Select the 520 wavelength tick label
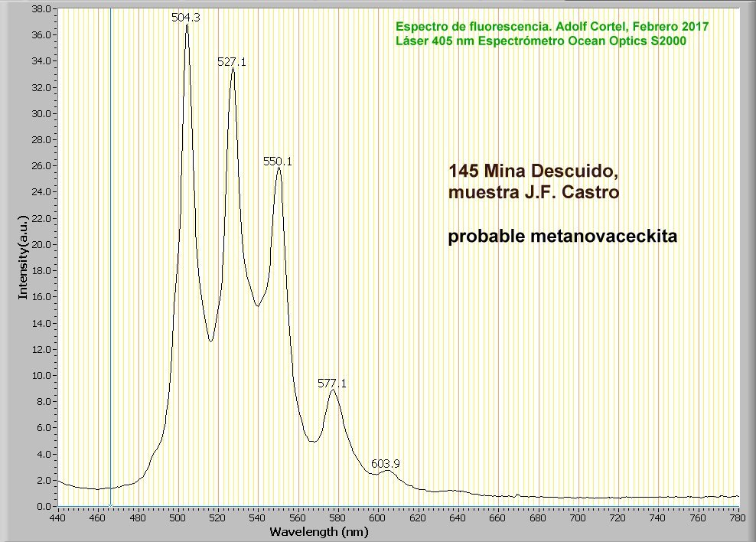This screenshot has width=756, height=542. click(217, 518)
